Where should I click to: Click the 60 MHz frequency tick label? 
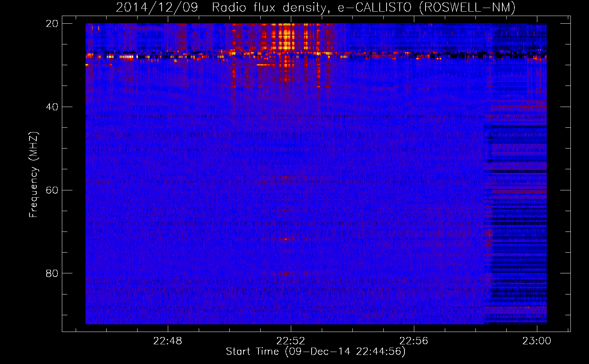(x=52, y=190)
